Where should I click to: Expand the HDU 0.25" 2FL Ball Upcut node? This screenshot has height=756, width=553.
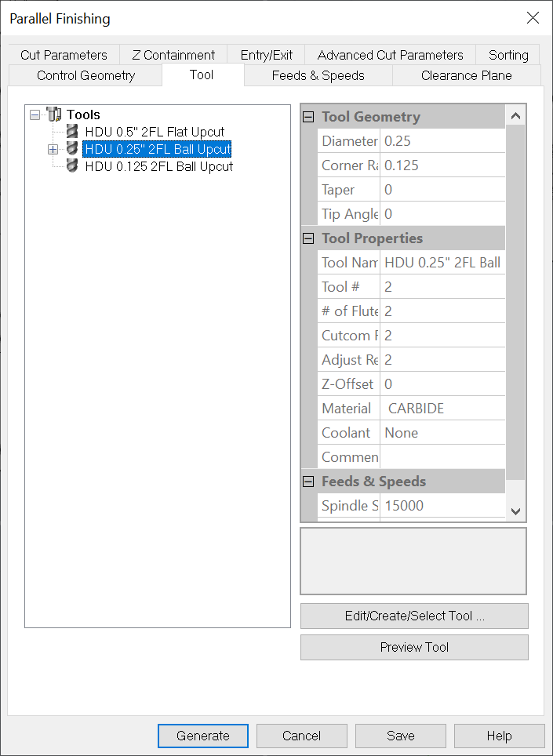[x=53, y=149]
